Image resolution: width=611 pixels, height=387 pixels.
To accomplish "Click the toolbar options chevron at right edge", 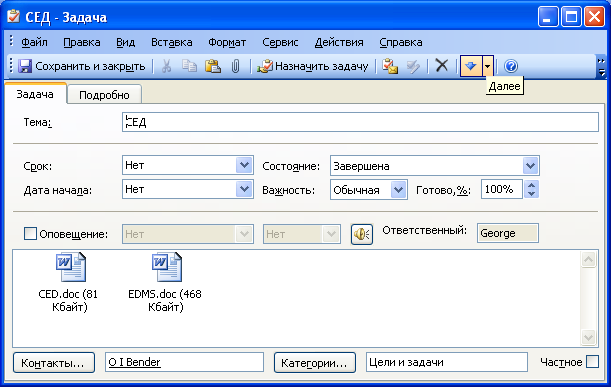I will (601, 67).
